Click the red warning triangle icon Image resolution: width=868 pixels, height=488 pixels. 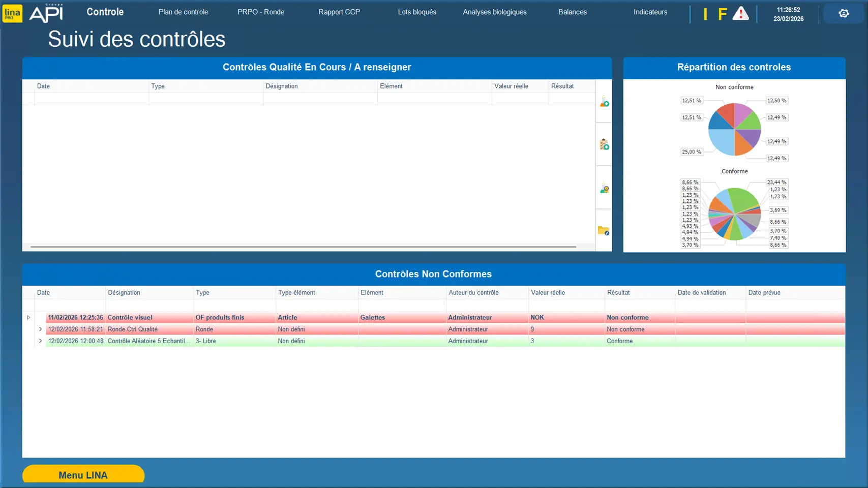740,14
